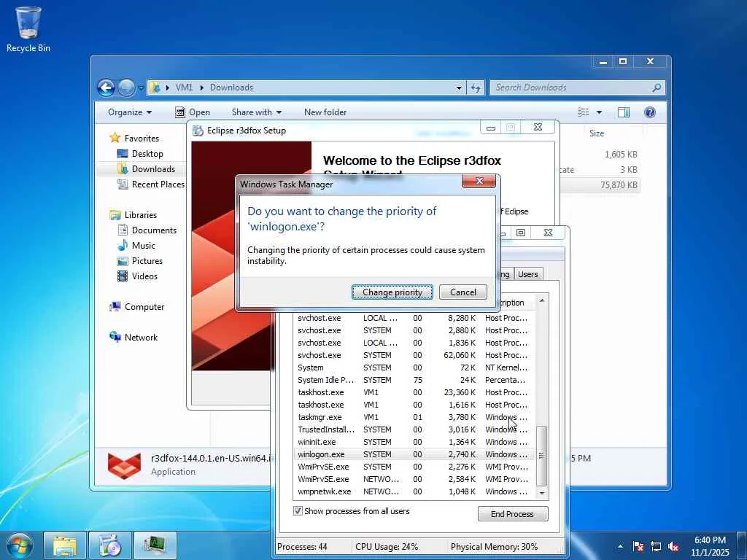Click VM1 in the address breadcrumb
Image resolution: width=747 pixels, height=560 pixels.
click(184, 87)
